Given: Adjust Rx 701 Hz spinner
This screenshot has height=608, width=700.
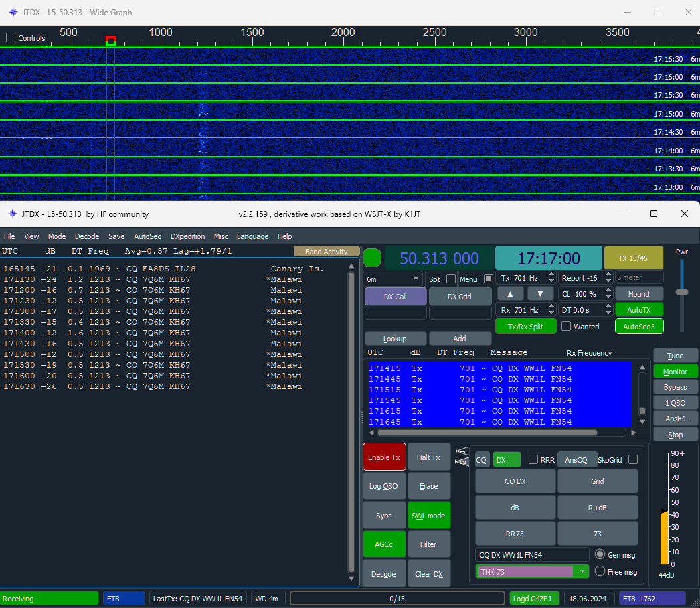Looking at the screenshot, I should (x=552, y=310).
